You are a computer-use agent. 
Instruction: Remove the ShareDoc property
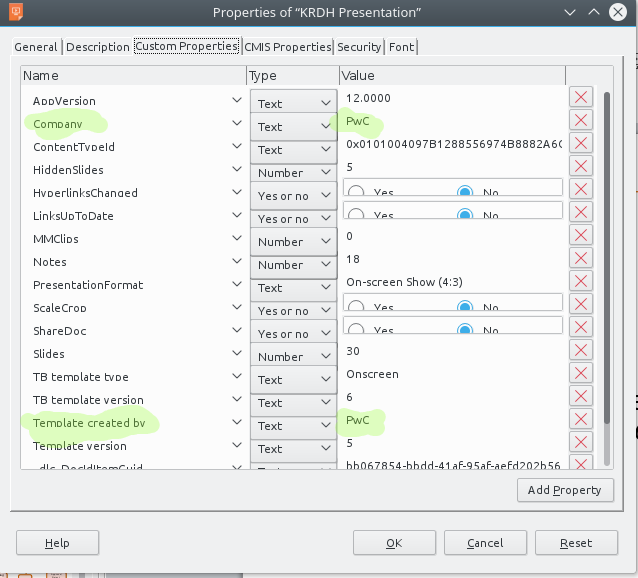pyautogui.click(x=581, y=327)
